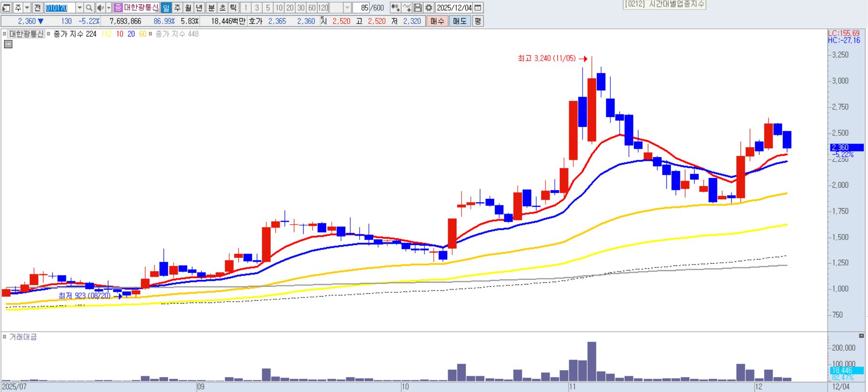
Task: Save chart settings with floppy disk icon
Action: tap(418, 8)
